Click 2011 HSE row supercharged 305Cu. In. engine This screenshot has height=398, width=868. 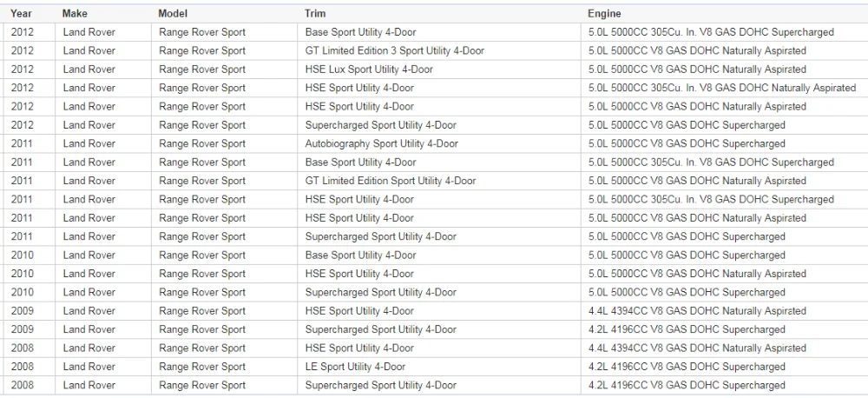(712, 199)
